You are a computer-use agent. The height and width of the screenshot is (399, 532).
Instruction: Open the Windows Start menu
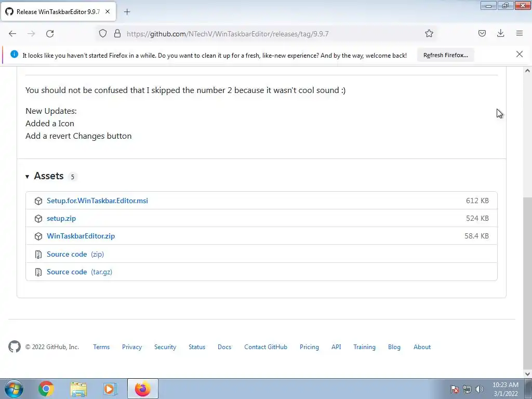coord(14,389)
